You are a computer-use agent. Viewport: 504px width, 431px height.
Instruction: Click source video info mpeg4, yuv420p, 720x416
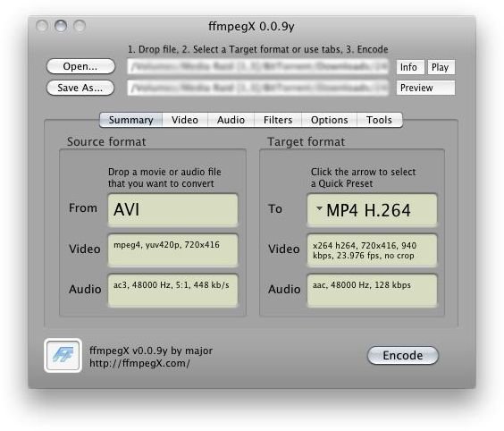click(x=173, y=250)
